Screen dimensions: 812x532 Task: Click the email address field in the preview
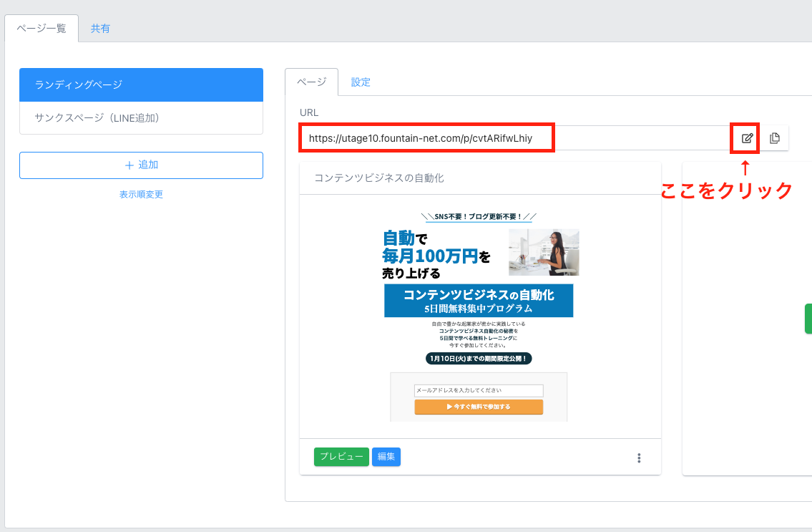tap(478, 390)
